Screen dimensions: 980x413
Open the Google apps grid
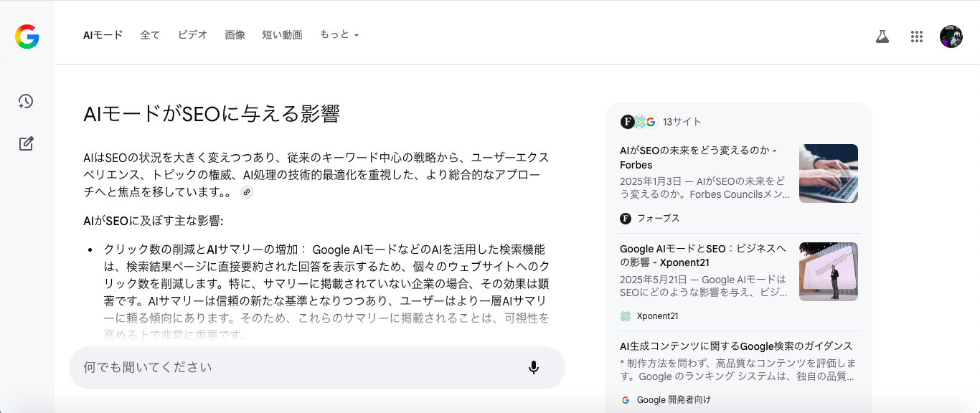tap(916, 37)
